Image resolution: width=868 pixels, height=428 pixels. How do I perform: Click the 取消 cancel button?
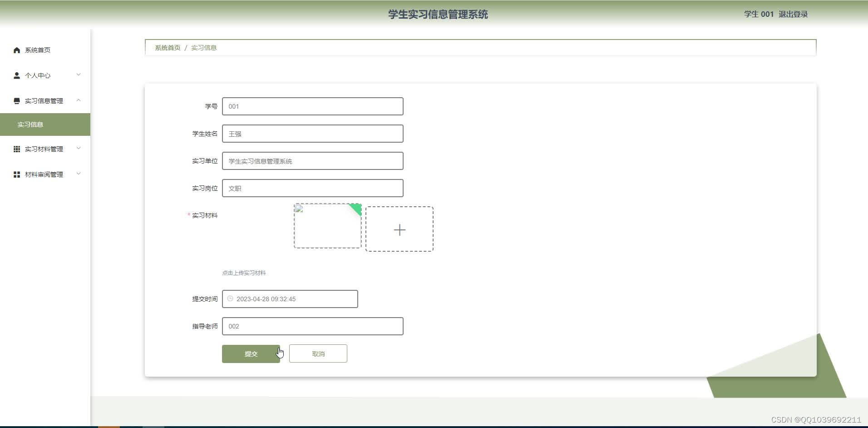[x=318, y=354]
